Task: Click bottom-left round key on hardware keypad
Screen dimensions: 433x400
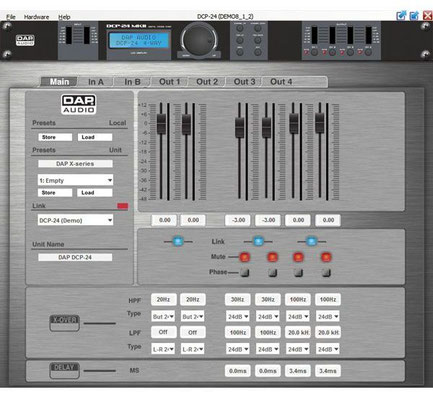Action: (x=240, y=52)
